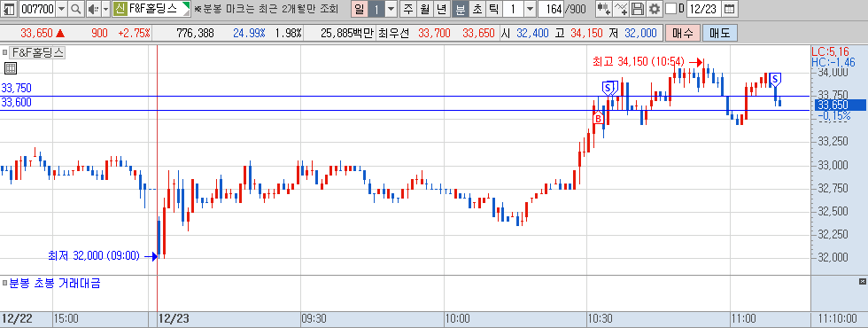Viewport: 868px width, 328px height.
Task: Open the tick interval dropdown after 틱
Action: coord(530,9)
